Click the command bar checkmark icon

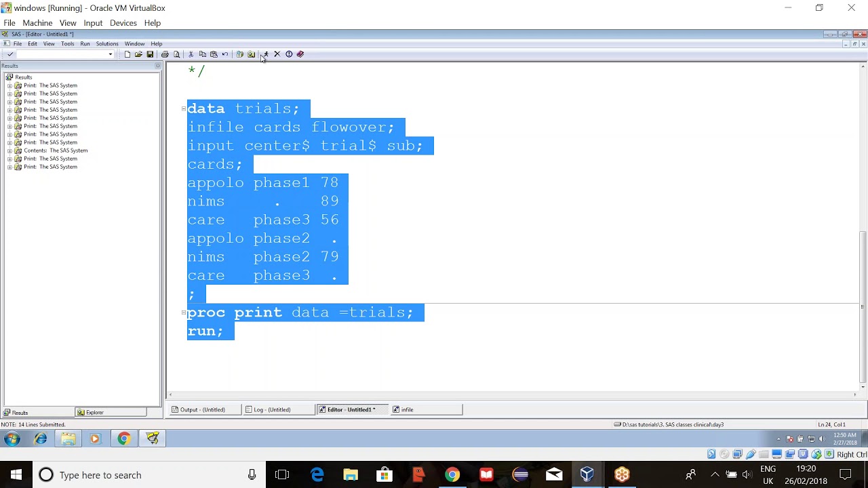[x=10, y=54]
